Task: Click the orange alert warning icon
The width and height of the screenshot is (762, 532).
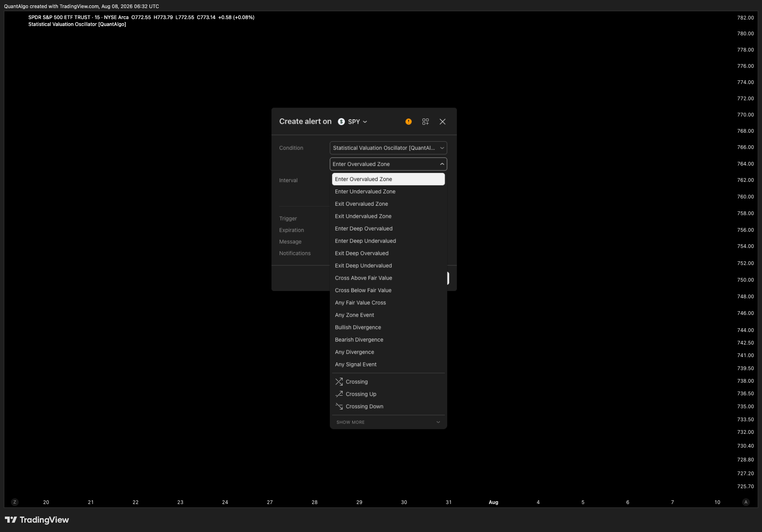Action: (x=409, y=122)
